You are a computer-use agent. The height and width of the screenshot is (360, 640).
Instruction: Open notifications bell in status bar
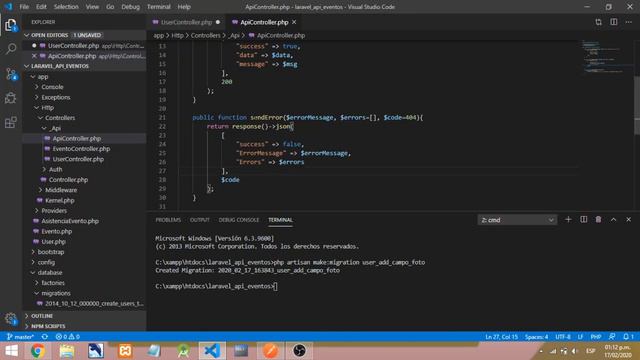[x=628, y=337]
